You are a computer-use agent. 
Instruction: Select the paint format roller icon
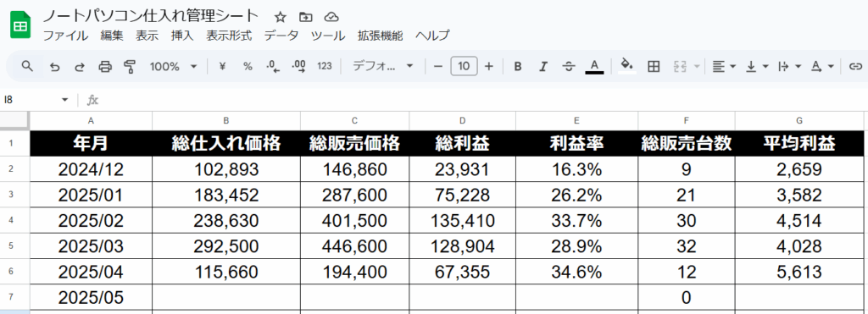coord(130,67)
